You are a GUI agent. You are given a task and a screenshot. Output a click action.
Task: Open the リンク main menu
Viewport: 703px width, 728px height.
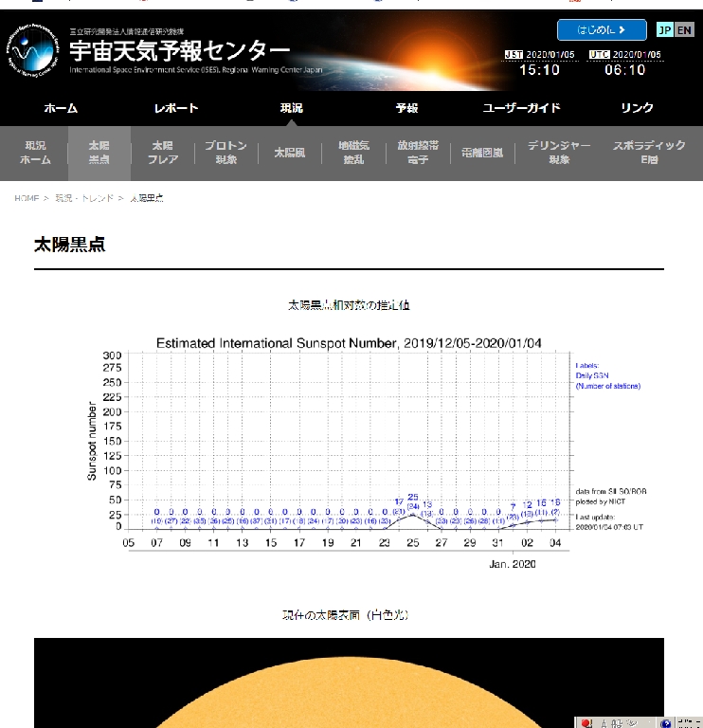coord(637,108)
